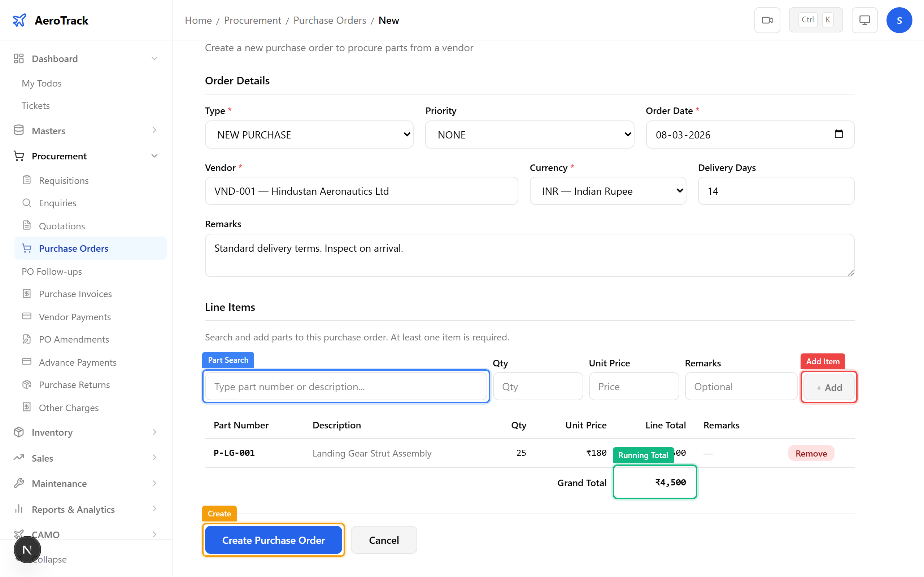The height and width of the screenshot is (577, 924).
Task: Select Purchase Returns in the sidebar
Action: (74, 385)
